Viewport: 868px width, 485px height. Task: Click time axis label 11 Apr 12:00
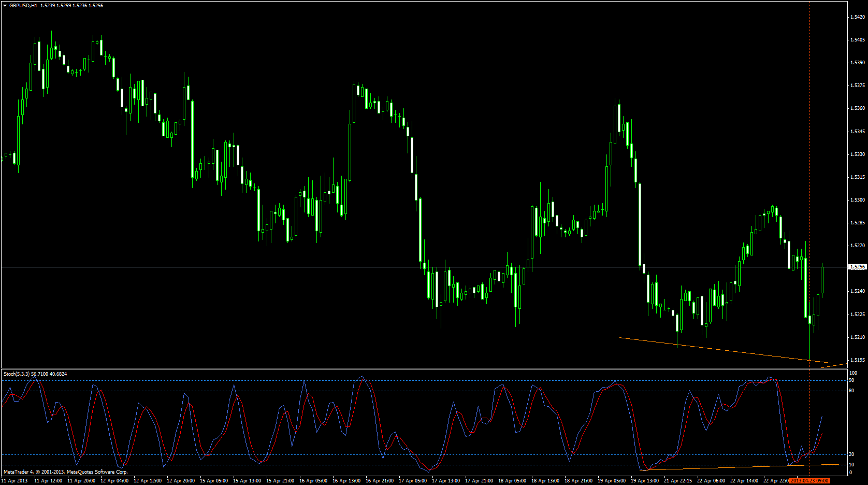pyautogui.click(x=48, y=481)
